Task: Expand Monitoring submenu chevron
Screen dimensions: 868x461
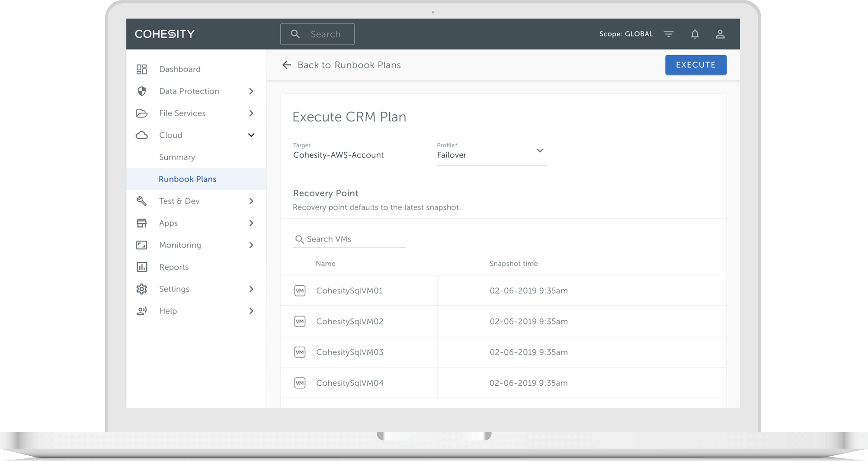Action: [x=251, y=245]
